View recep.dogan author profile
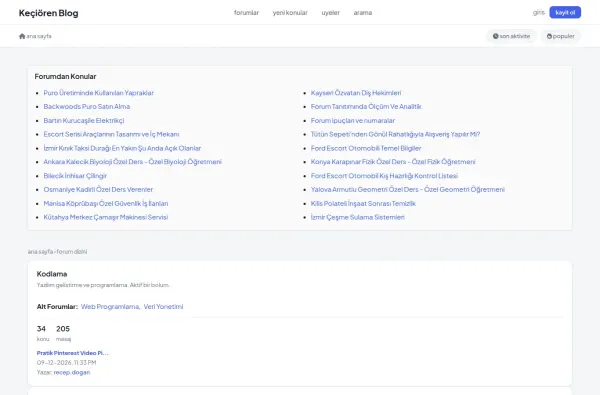The width and height of the screenshot is (600, 395). (72, 372)
